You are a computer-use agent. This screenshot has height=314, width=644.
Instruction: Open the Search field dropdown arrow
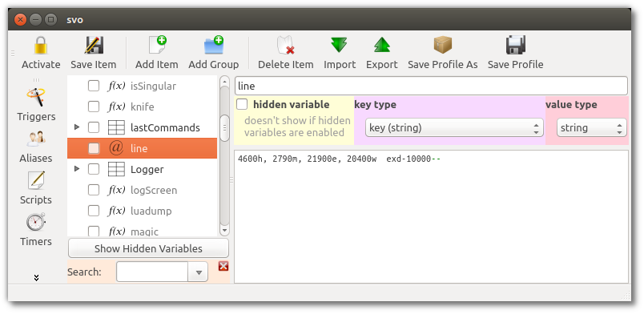click(x=199, y=272)
